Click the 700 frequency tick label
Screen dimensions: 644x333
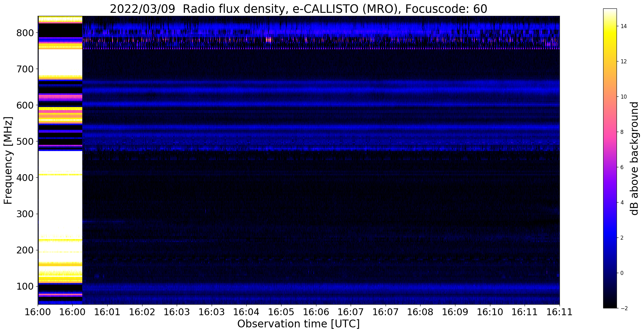24,69
